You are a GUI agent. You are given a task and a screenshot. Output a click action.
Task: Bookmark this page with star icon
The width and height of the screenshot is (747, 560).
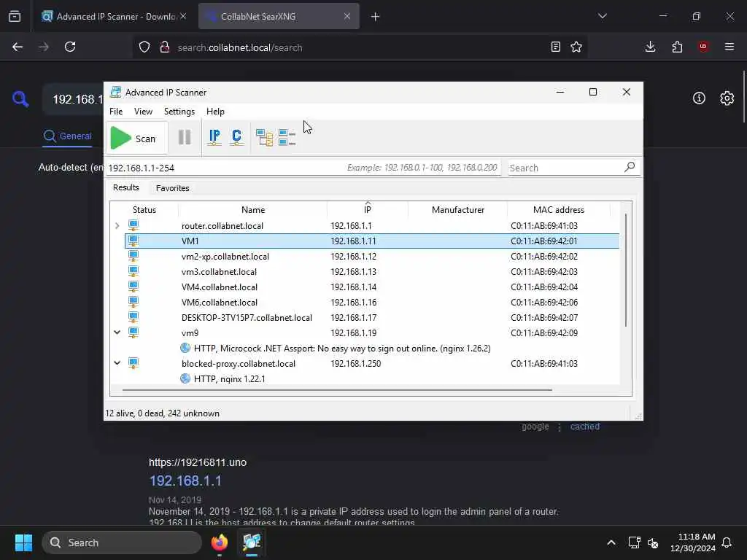(576, 47)
